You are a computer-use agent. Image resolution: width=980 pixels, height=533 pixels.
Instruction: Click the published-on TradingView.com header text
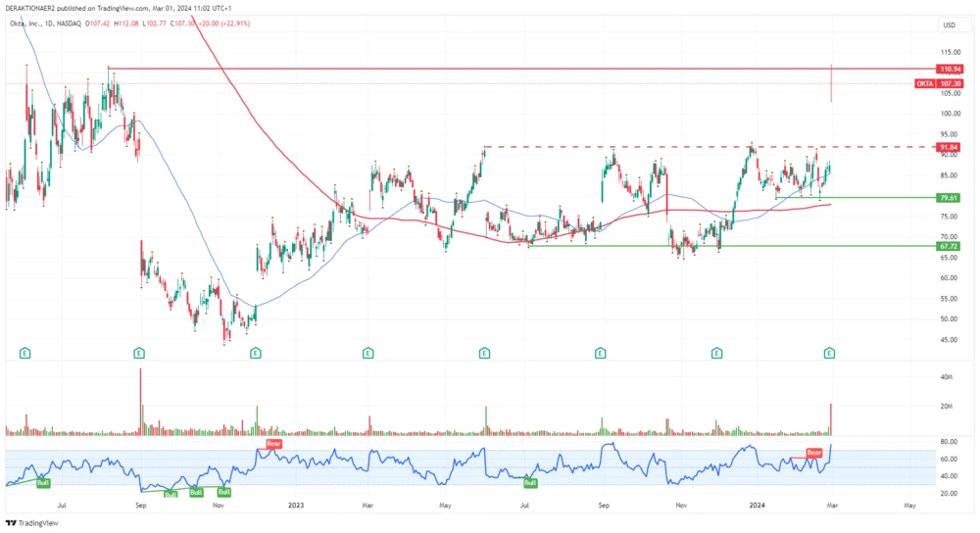[x=119, y=8]
